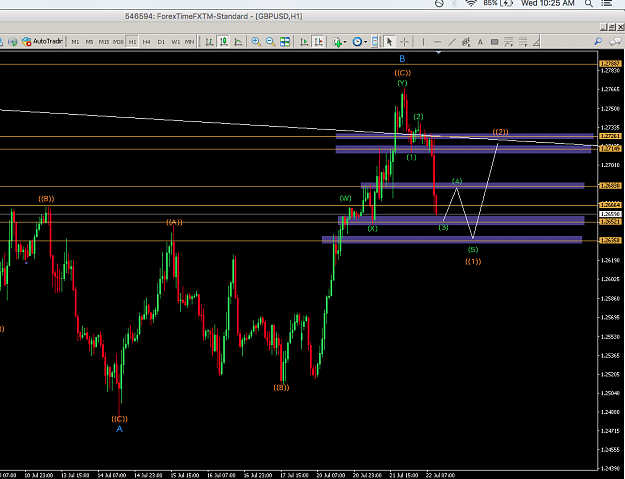This screenshot has height=479, width=625.
Task: Switch chart to line chart type
Action: 238,41
